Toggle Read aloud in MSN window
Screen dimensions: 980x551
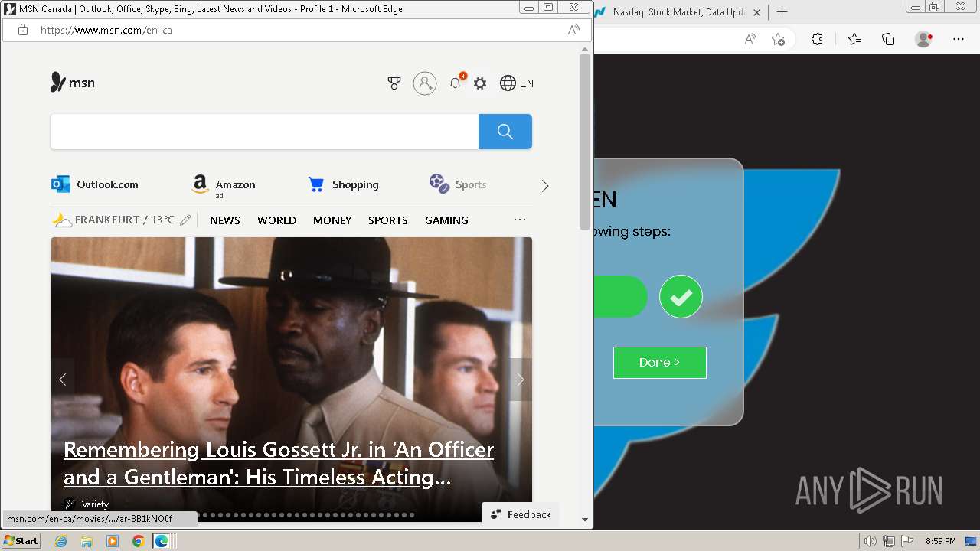point(573,30)
